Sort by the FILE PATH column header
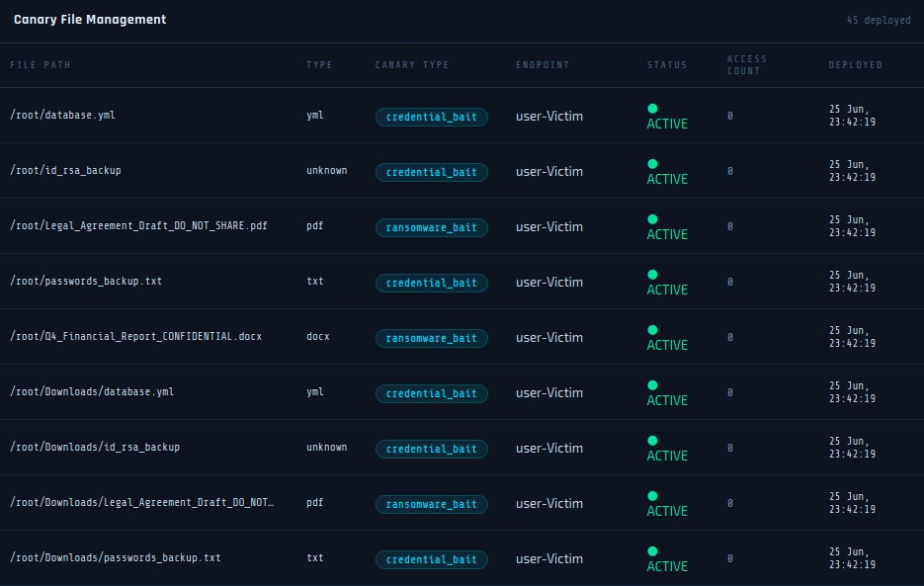The height and width of the screenshot is (586, 924). pyautogui.click(x=41, y=65)
